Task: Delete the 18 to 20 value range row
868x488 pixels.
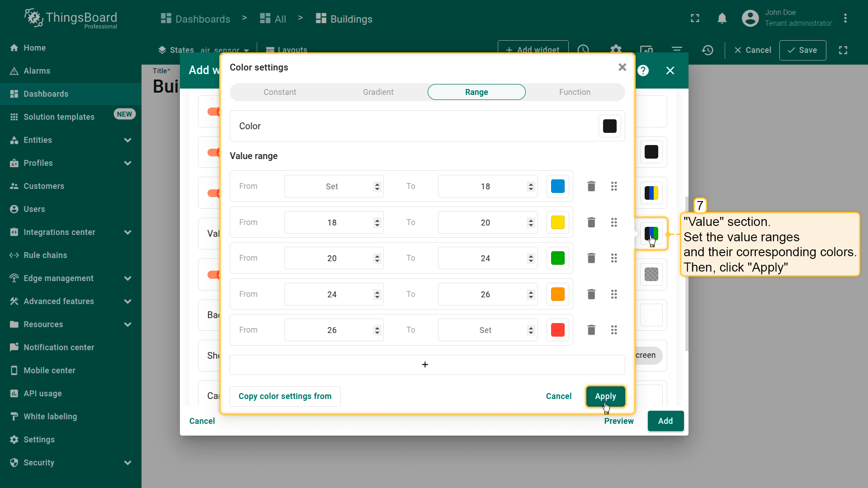Action: coord(591,222)
